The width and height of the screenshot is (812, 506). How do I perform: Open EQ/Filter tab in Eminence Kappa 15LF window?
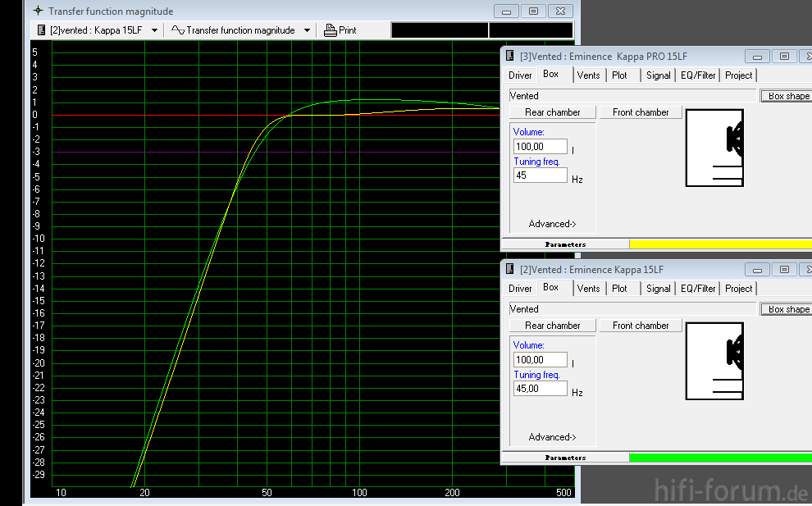tap(698, 289)
